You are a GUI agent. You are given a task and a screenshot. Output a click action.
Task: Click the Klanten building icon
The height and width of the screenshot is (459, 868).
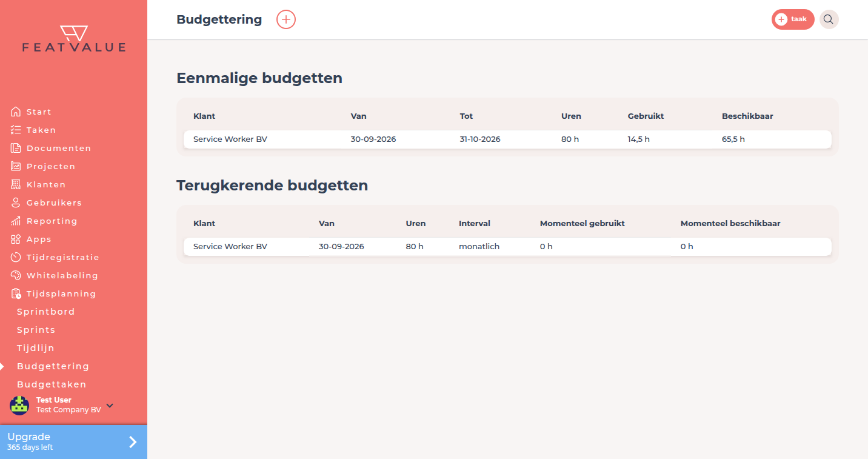pyautogui.click(x=16, y=184)
